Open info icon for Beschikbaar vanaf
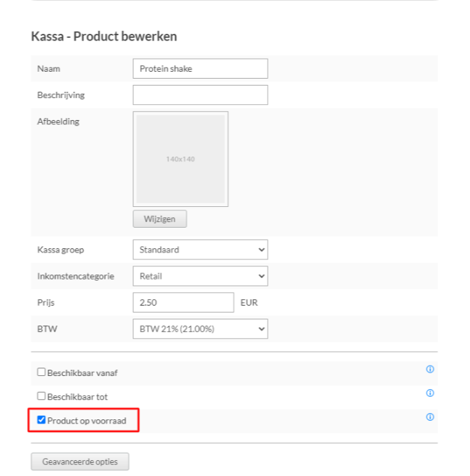Screen dimensions: 470x476 pos(429,369)
